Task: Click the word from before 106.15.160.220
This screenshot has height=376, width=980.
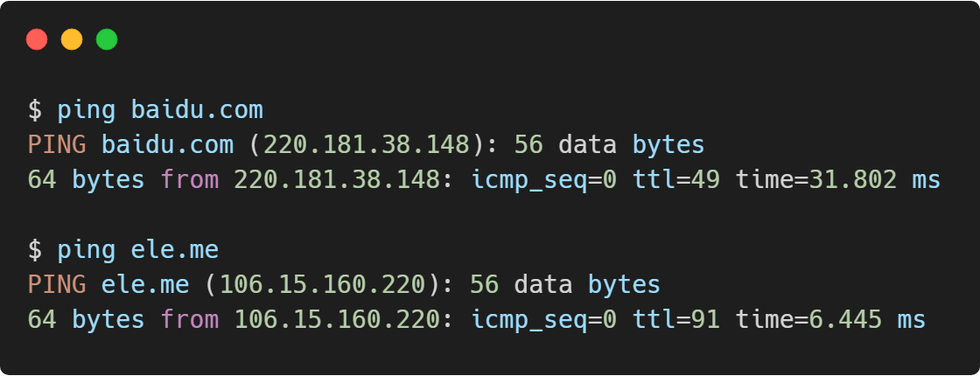Action: point(189,320)
